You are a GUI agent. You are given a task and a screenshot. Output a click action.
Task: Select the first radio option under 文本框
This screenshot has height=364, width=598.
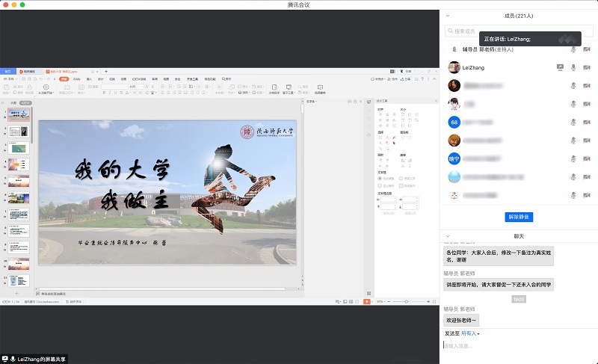380,179
